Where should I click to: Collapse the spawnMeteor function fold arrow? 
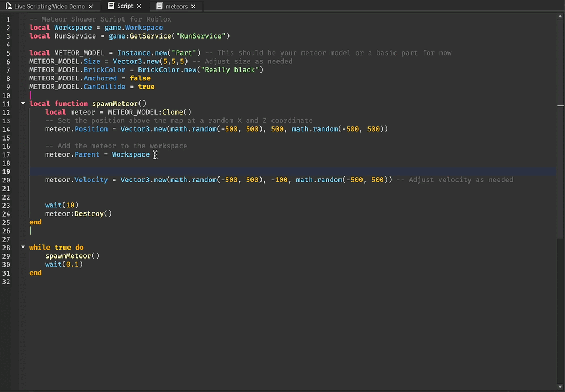click(x=23, y=103)
